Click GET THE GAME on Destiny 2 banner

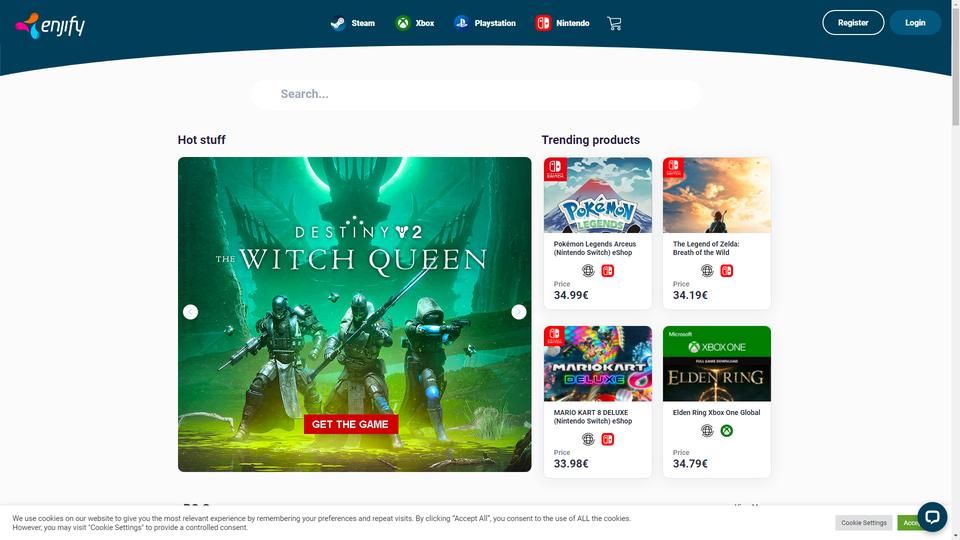(x=350, y=424)
